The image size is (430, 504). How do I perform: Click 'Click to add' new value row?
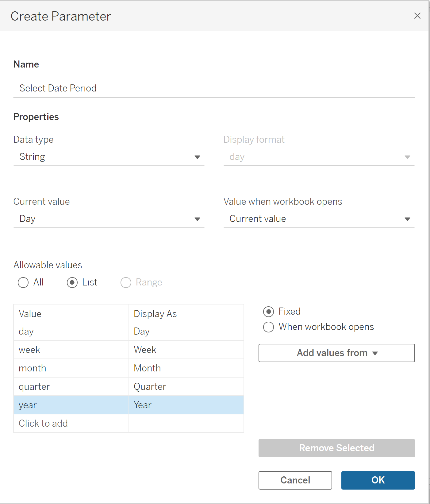coord(71,424)
